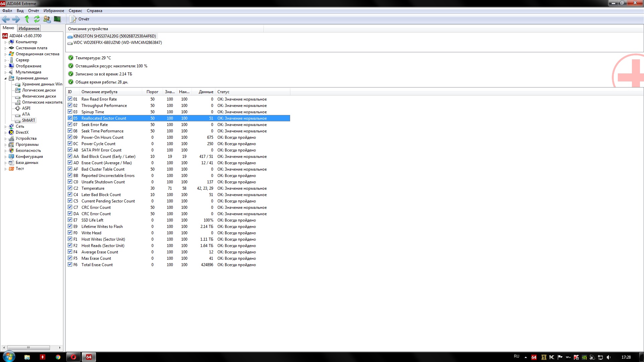Click the Forward navigation arrow

[x=16, y=19]
